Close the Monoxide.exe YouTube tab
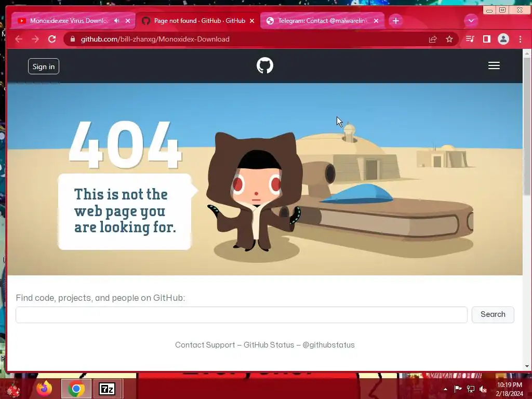 tap(128, 21)
